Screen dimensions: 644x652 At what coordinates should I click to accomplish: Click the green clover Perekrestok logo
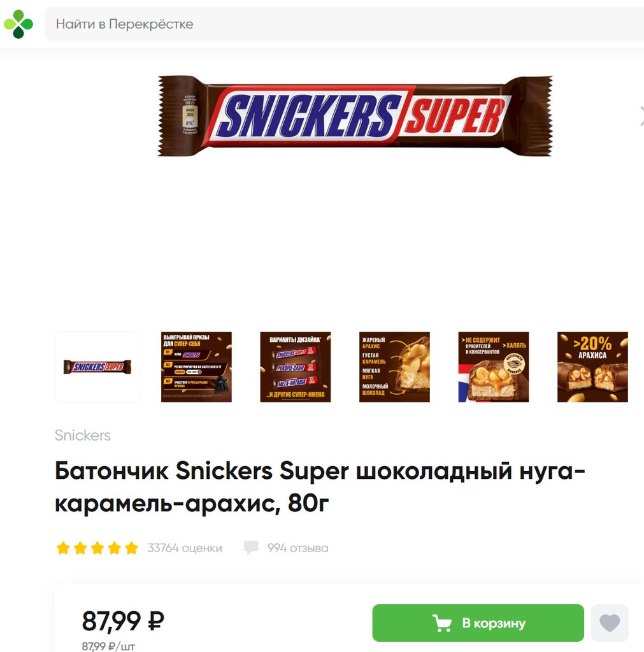tap(18, 24)
